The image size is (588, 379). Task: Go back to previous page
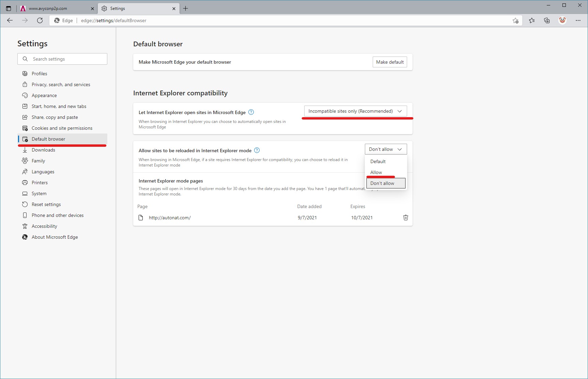pos(10,20)
